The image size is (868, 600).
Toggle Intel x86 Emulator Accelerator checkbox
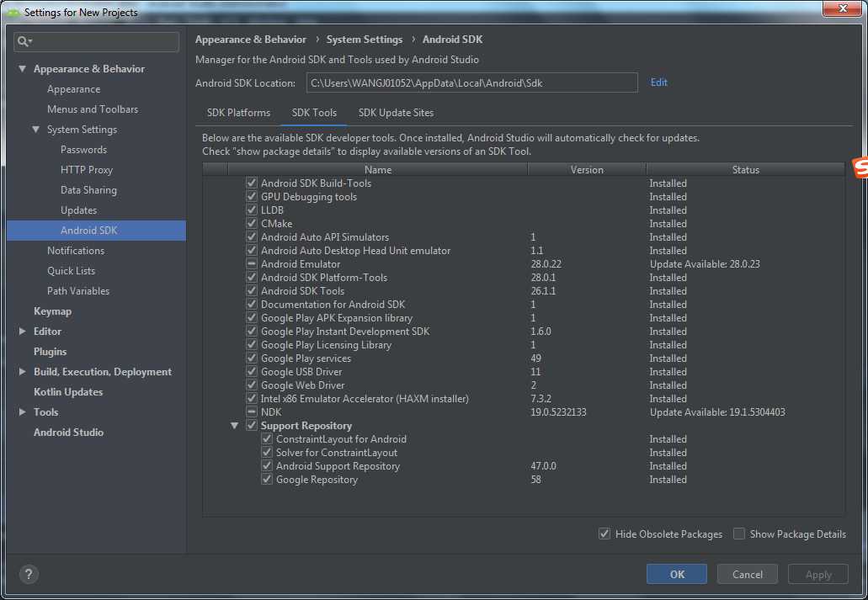coord(252,398)
